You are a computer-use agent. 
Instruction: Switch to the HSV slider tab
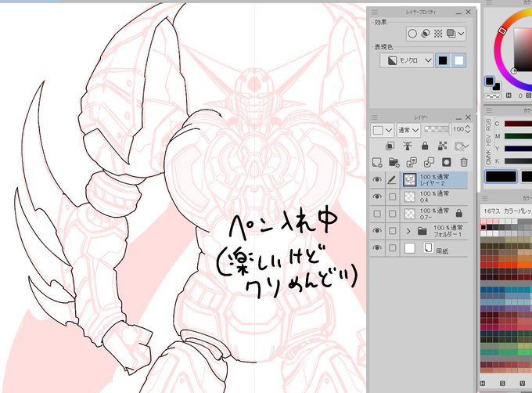click(488, 140)
